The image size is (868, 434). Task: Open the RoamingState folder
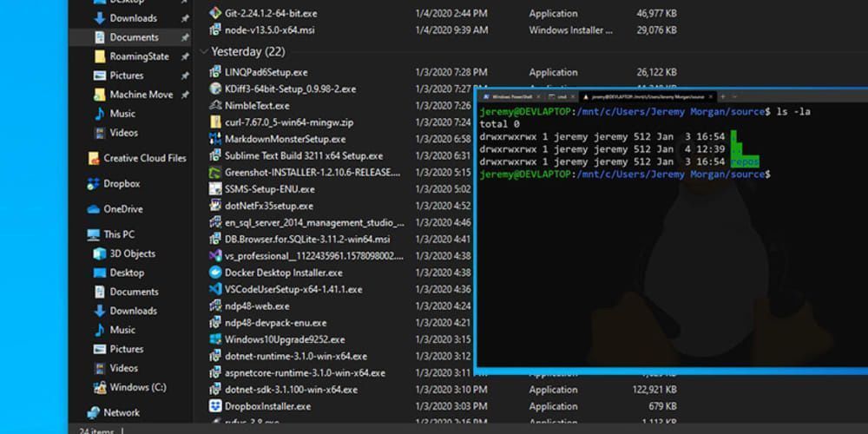pyautogui.click(x=132, y=56)
